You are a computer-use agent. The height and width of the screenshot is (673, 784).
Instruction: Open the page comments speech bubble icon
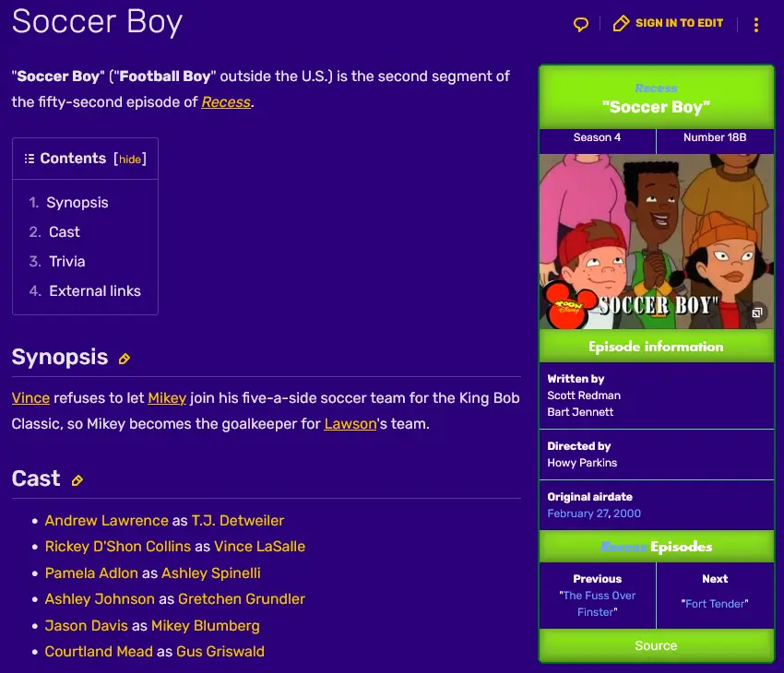581,24
